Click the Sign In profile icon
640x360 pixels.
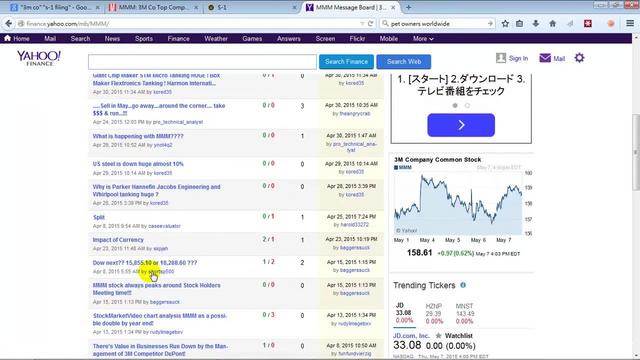501,58
